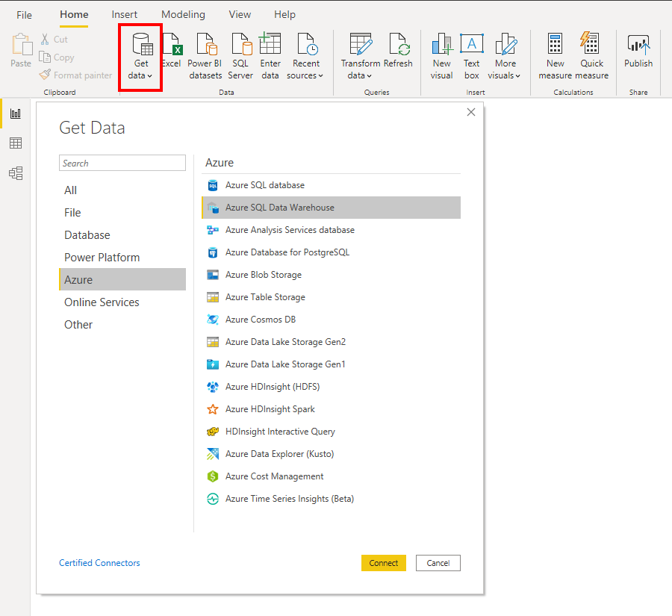Select Azure Data Lake Storage Gen1
This screenshot has height=616, width=672.
331,364
